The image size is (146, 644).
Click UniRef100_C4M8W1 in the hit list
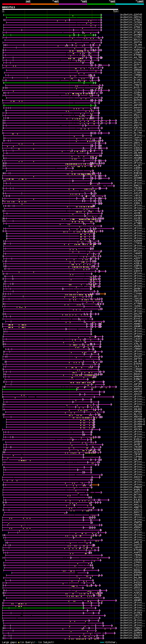[131, 75]
